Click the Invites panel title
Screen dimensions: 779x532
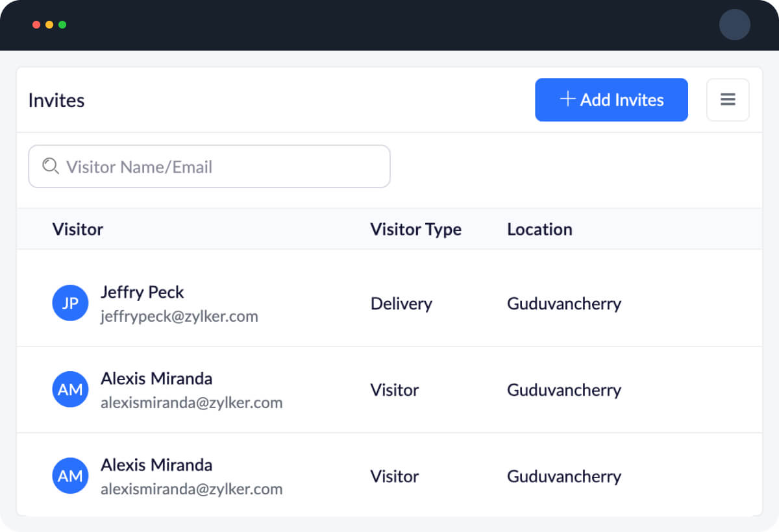click(x=56, y=101)
